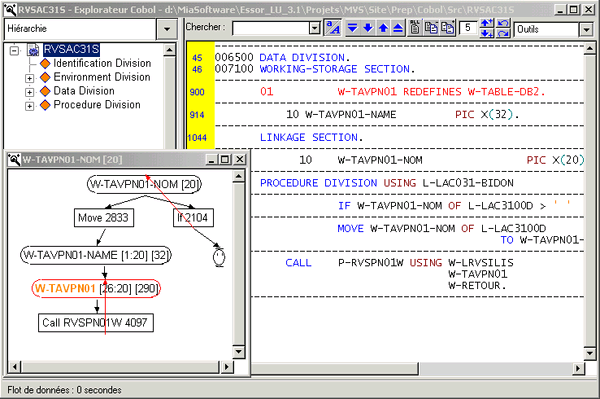Click line number 900 in the gutter
Image resolution: width=600 pixels, height=399 pixels.
coord(197,92)
